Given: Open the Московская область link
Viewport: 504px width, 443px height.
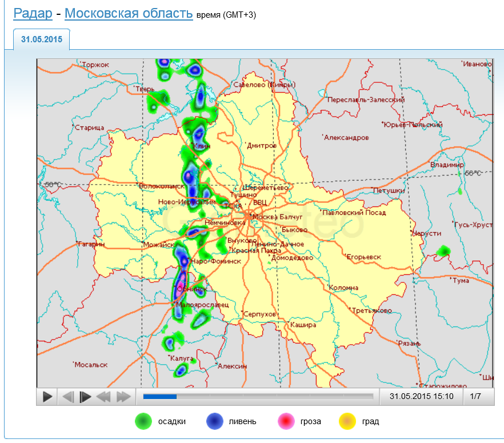Looking at the screenshot, I should (x=128, y=13).
